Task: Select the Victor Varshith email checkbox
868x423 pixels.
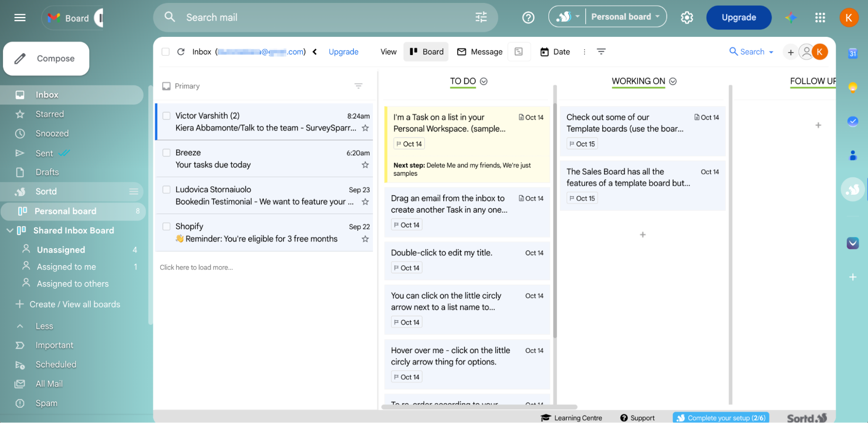Action: (166, 116)
